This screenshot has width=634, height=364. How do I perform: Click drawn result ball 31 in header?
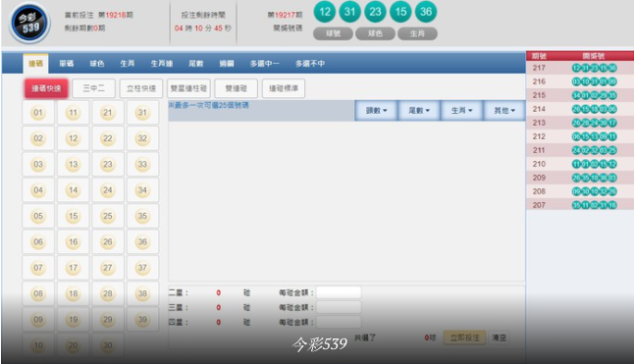click(x=350, y=12)
